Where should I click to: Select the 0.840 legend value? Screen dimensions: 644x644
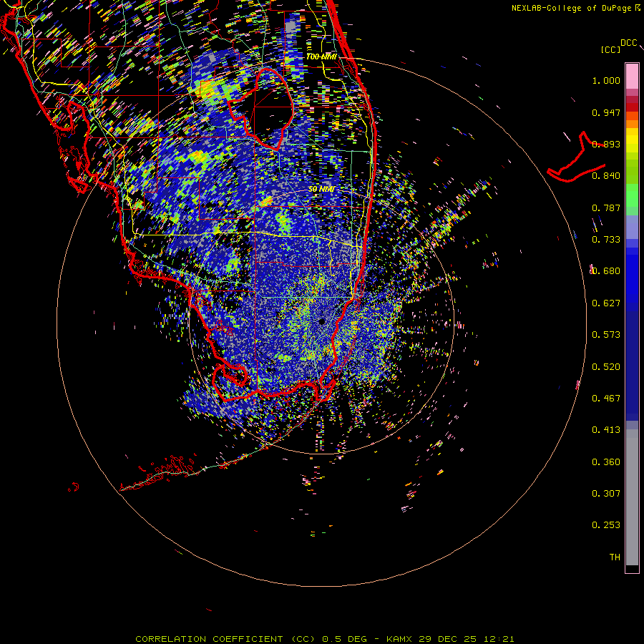pyautogui.click(x=606, y=176)
